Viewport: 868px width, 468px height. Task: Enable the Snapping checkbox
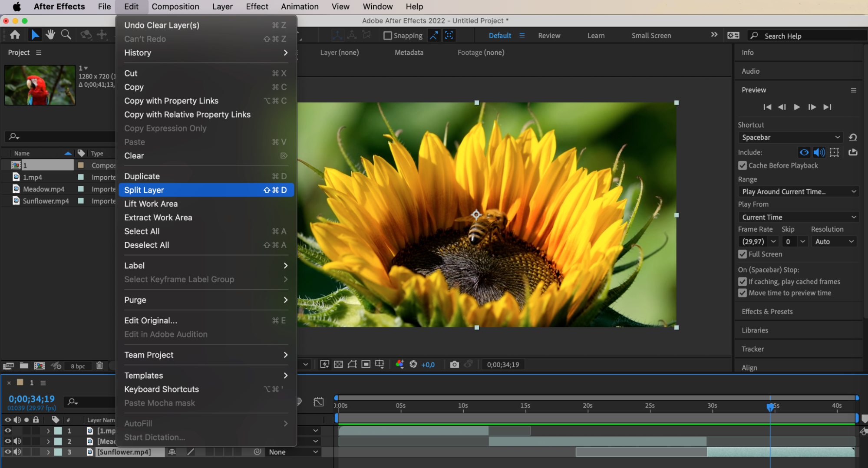[387, 36]
